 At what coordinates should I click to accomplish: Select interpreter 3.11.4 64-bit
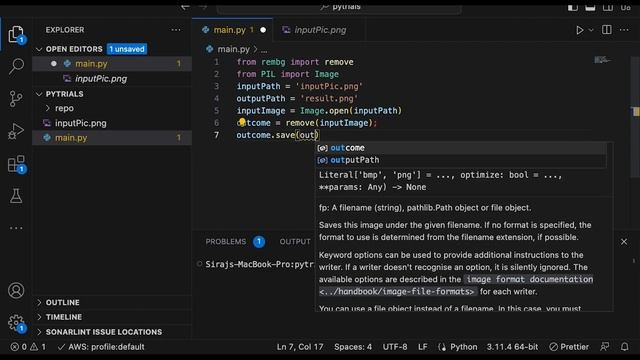click(512, 347)
